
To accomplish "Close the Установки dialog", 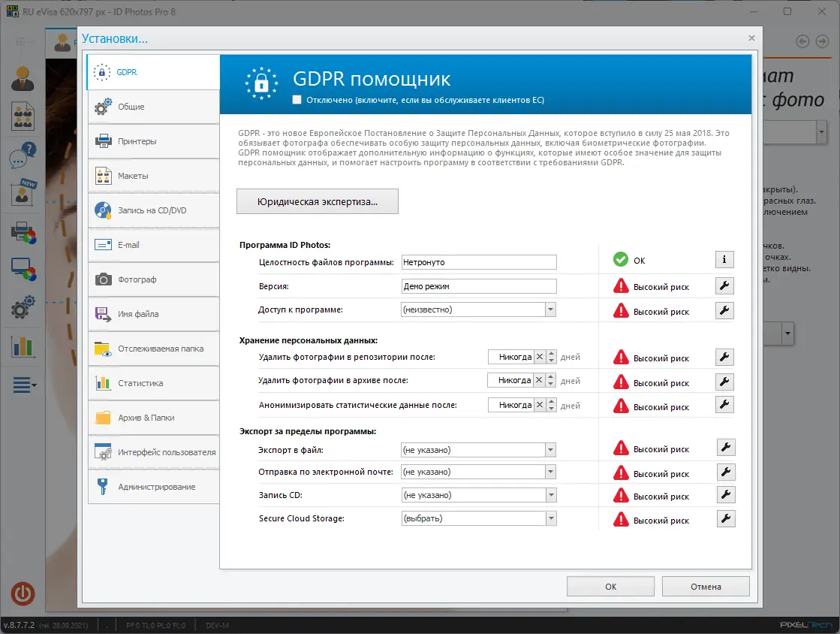I will 751,38.
